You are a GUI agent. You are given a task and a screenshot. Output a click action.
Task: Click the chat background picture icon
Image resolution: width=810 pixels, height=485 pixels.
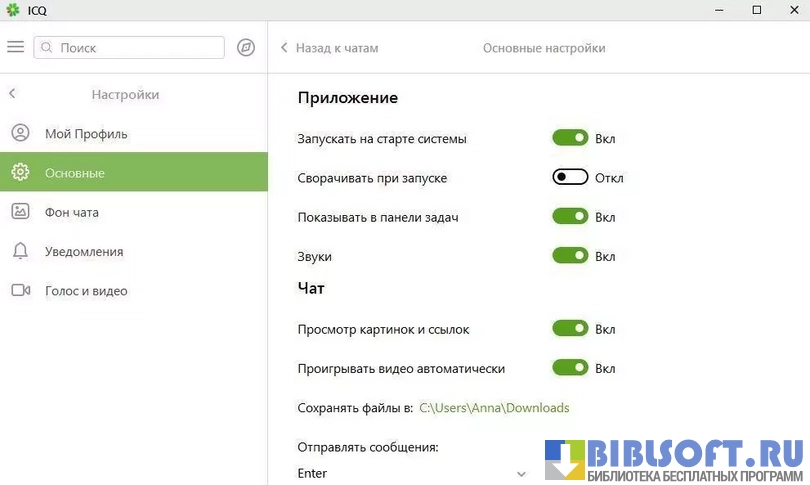coord(20,212)
